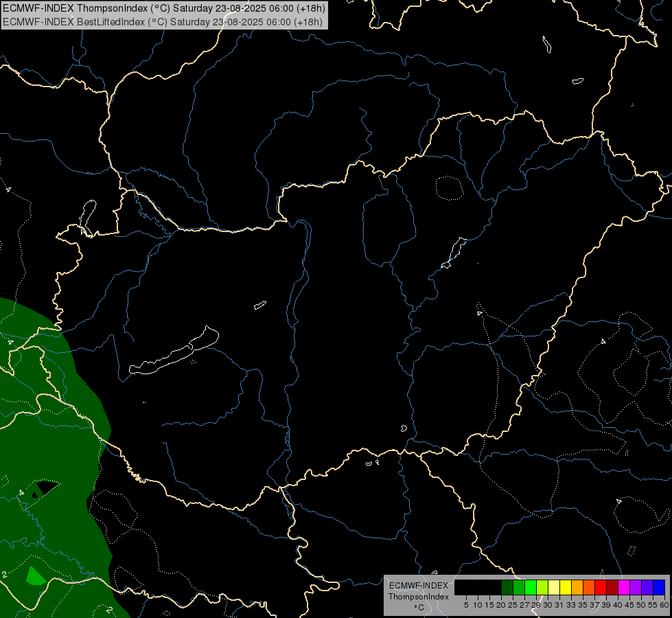The image size is (672, 618).
Task: Click the small bright green patch on map
Action: point(35,577)
